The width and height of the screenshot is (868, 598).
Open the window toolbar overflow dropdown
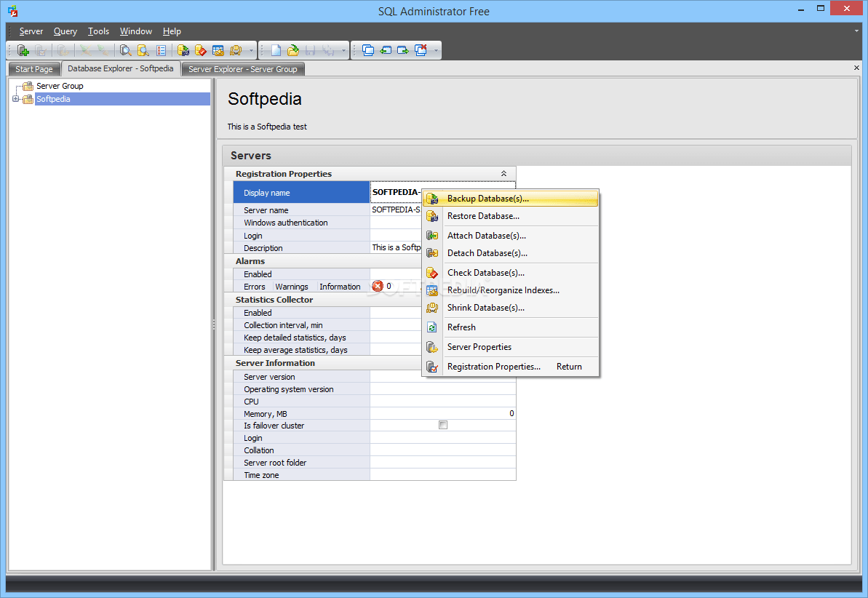pyautogui.click(x=437, y=51)
